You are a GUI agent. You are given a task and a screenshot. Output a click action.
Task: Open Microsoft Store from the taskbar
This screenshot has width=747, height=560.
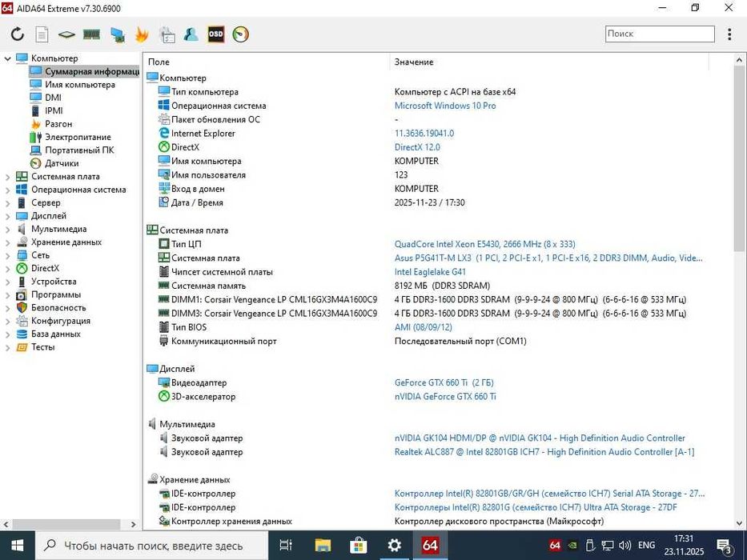point(358,546)
